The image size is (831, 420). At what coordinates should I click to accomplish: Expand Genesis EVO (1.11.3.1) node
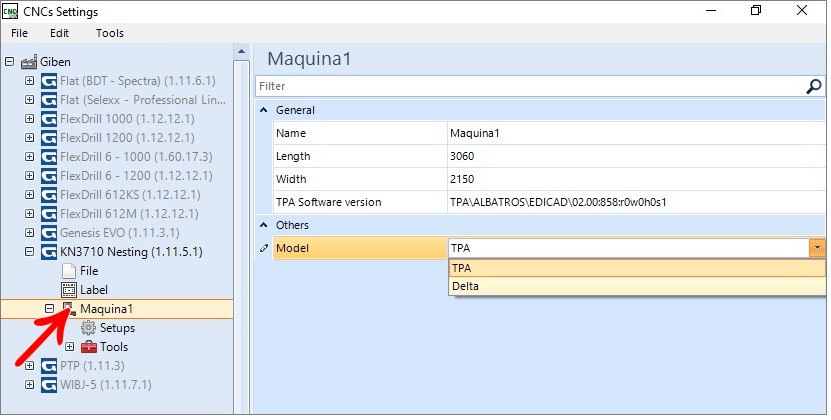(x=30, y=232)
